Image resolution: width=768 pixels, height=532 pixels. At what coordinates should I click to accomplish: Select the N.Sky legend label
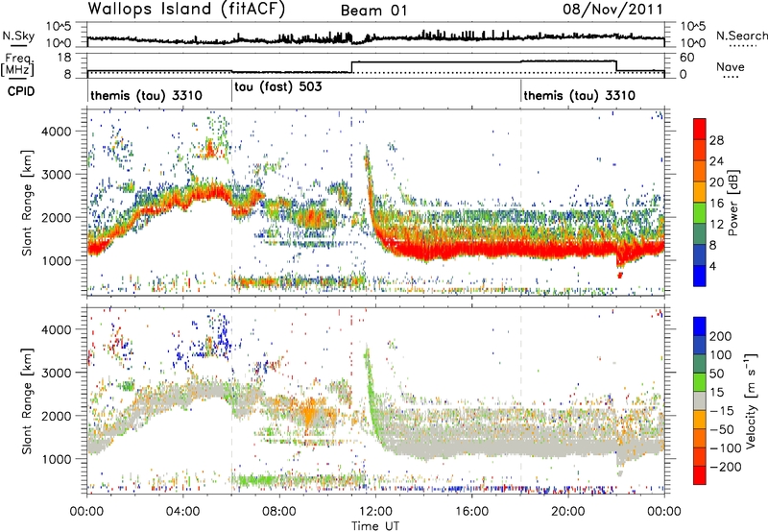tap(18, 36)
